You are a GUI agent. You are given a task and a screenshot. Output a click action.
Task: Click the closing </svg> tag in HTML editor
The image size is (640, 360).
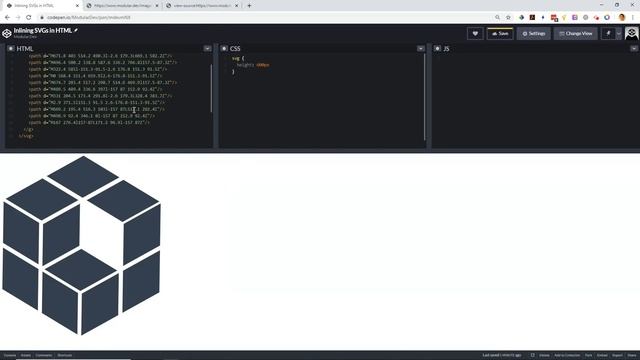coord(26,136)
